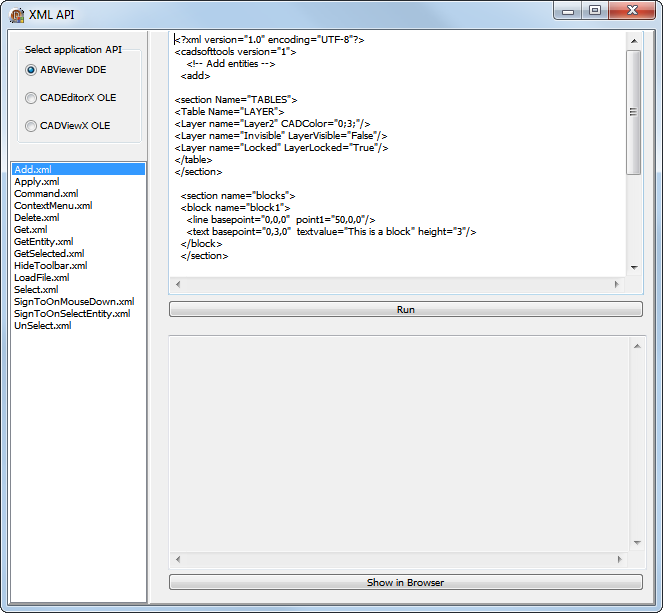Click output pane horizontal scrollbar left arrow
This screenshot has height=613, width=663.
point(178,560)
